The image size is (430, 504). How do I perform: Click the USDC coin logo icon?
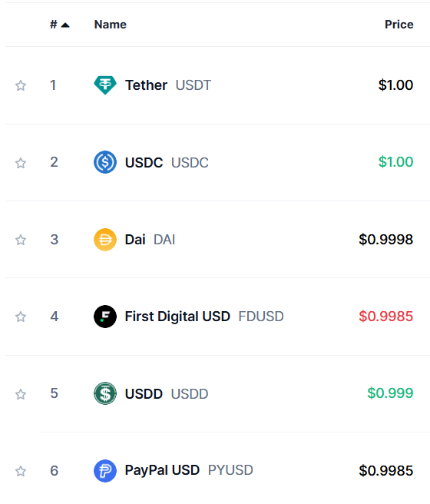tap(105, 162)
